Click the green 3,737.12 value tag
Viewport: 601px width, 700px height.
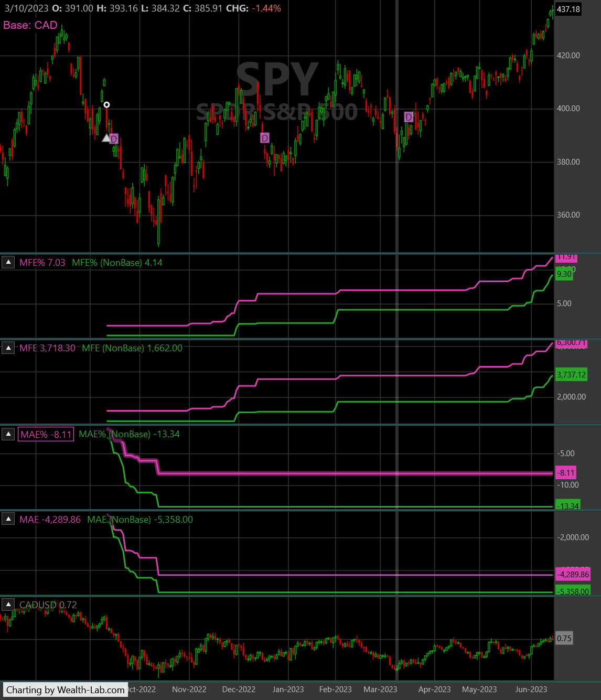click(572, 375)
